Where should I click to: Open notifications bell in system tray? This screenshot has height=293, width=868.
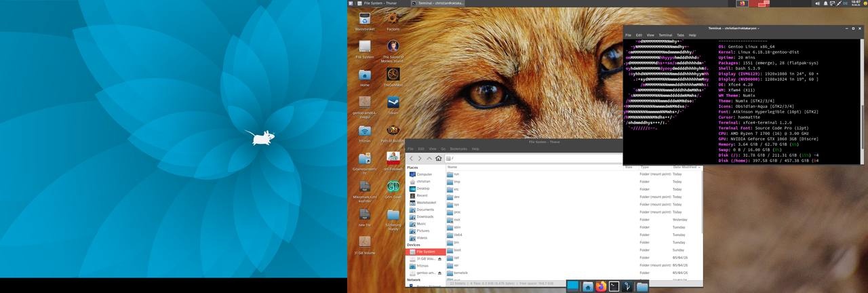pos(826,3)
